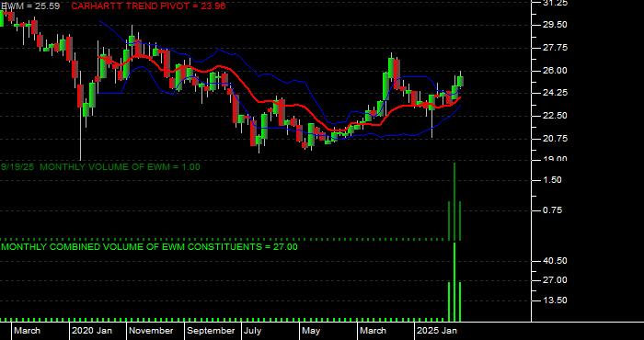Screen dimensions: 644x340
Task: Click the 29.50 price axis value
Action: pos(556,25)
